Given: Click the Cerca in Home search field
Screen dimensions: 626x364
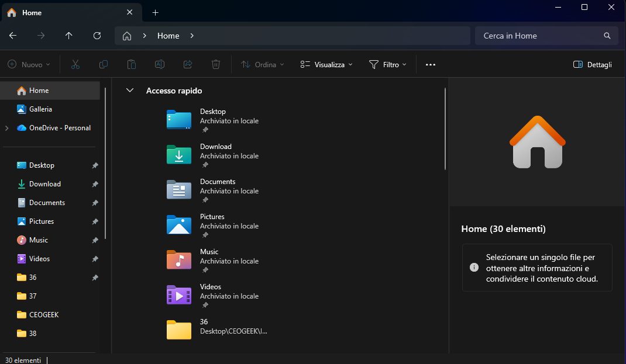Looking at the screenshot, I should tap(546, 36).
